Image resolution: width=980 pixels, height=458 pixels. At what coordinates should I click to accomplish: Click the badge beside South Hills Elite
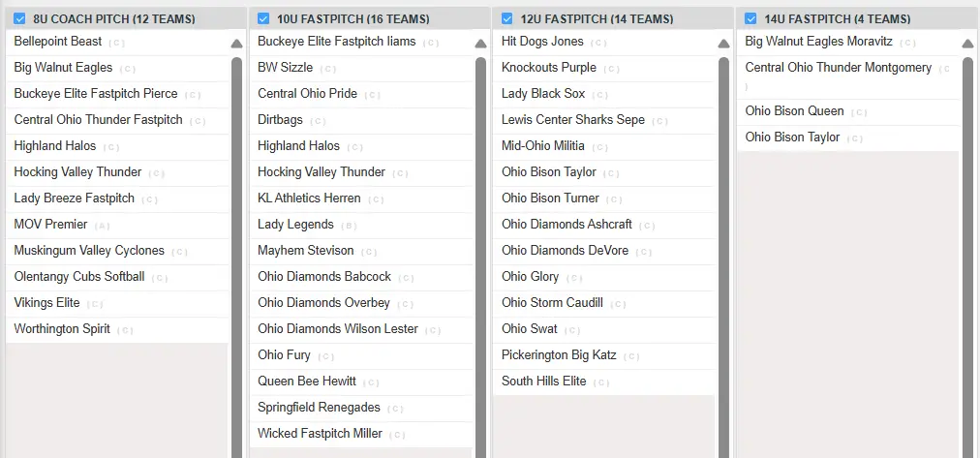pyautogui.click(x=601, y=382)
